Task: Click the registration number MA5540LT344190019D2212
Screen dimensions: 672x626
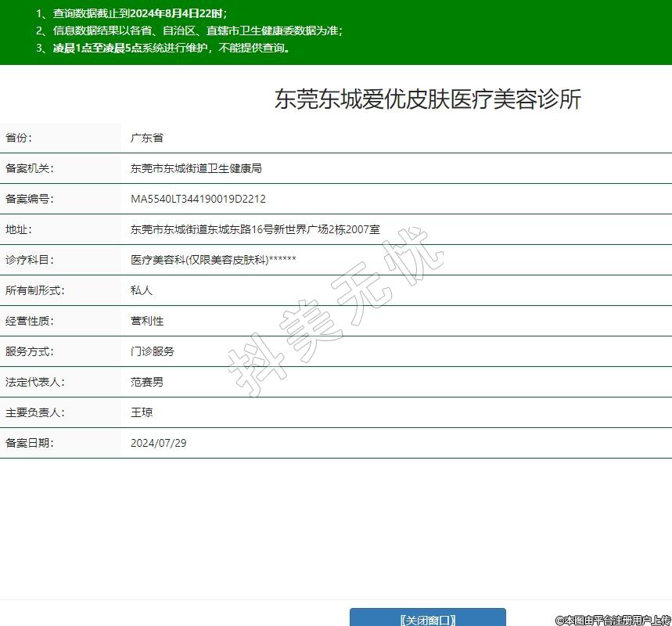Action: [x=198, y=199]
